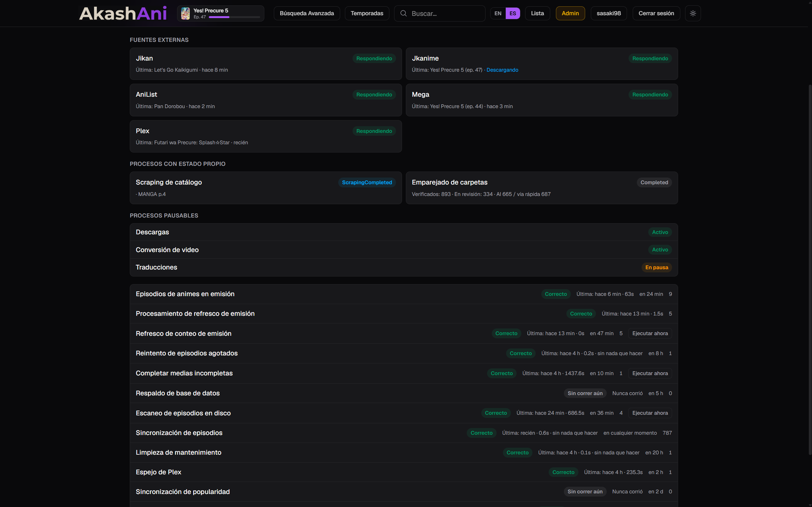Click the Descargando link in Jkanime card

click(502, 70)
